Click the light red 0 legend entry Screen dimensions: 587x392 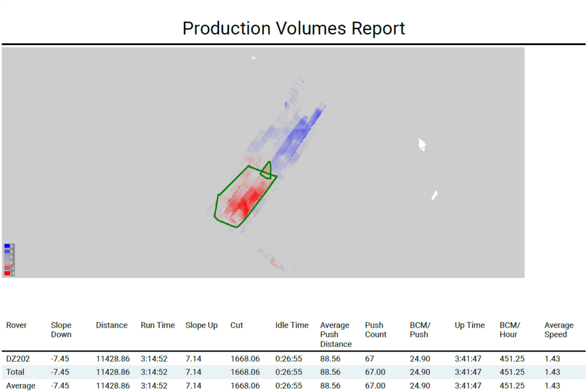coord(6,262)
